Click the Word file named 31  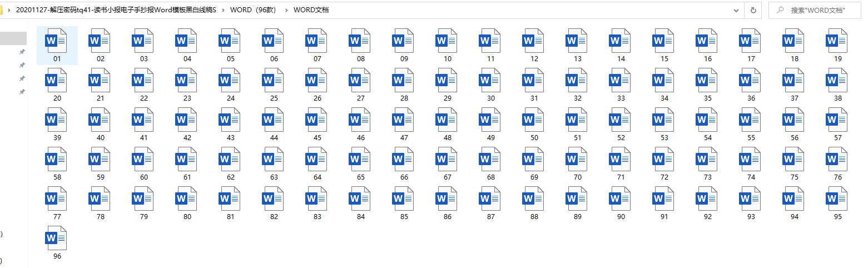point(533,80)
